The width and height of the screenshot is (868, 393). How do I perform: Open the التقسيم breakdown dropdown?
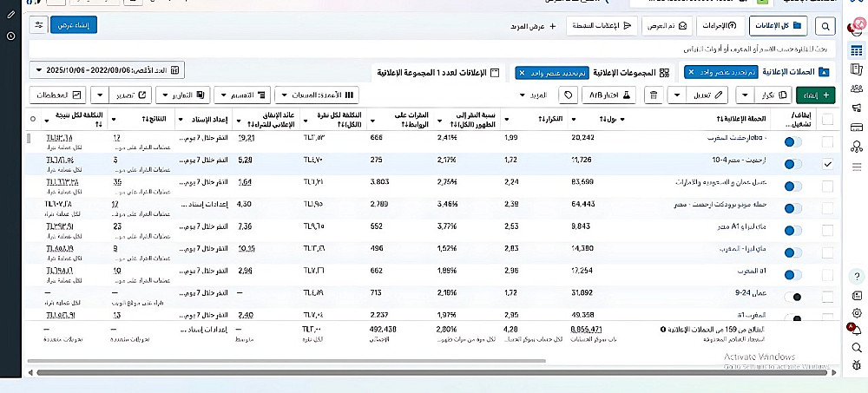pos(242,95)
